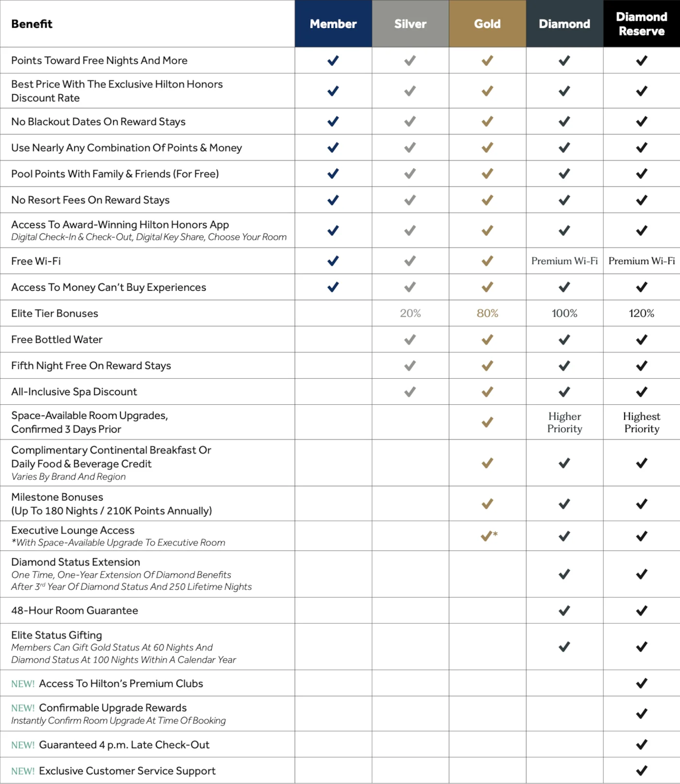Select the Diamond Reserve column header

(642, 24)
